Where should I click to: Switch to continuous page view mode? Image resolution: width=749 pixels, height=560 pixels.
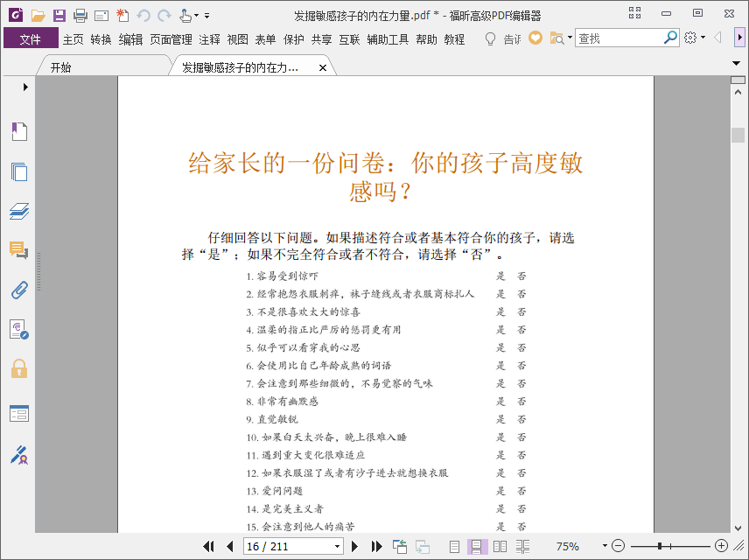coord(477,546)
